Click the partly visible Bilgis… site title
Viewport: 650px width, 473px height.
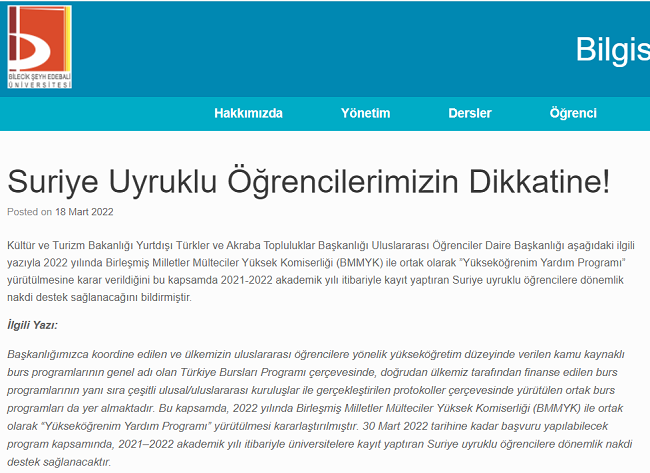coord(613,50)
